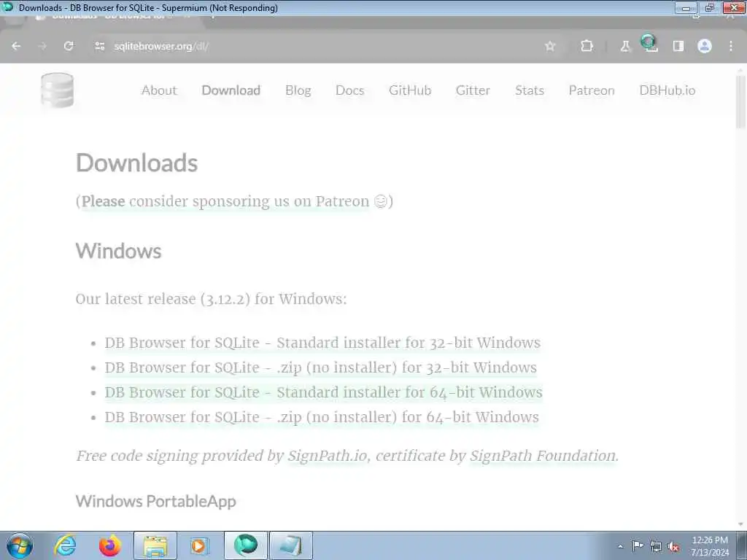The width and height of the screenshot is (747, 560).
Task: Open the Blog navigation item
Action: [x=298, y=90]
